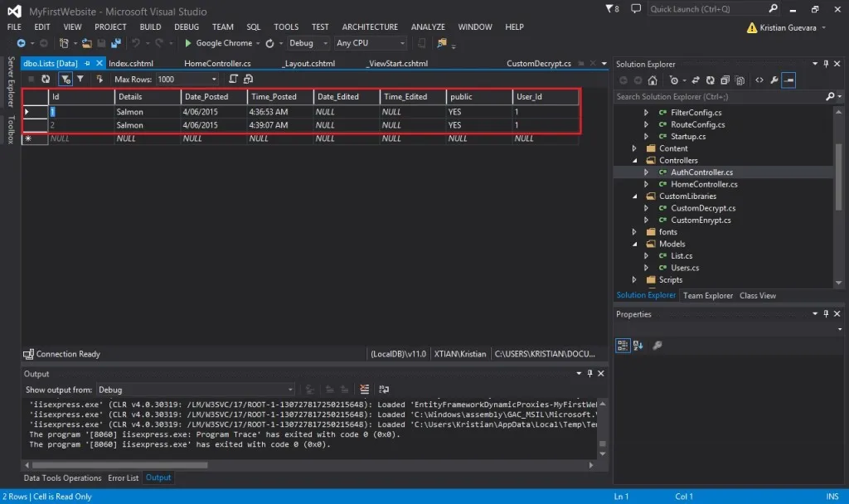The image size is (849, 504).
Task: Click the New Project toolbar icon
Action: pyautogui.click(x=64, y=43)
